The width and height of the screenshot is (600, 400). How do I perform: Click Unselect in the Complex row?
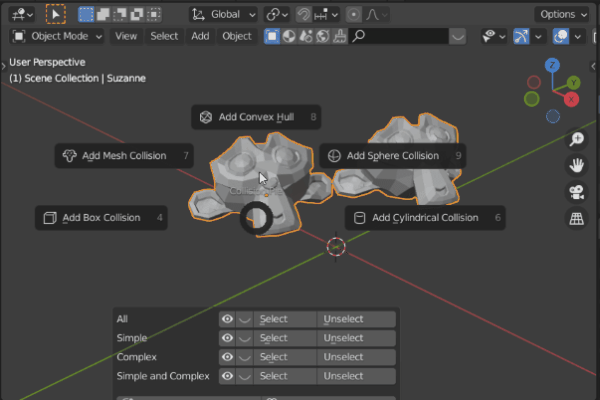tap(356, 357)
